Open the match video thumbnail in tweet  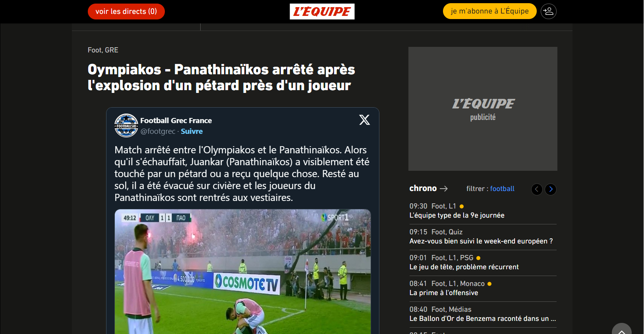coord(243,272)
